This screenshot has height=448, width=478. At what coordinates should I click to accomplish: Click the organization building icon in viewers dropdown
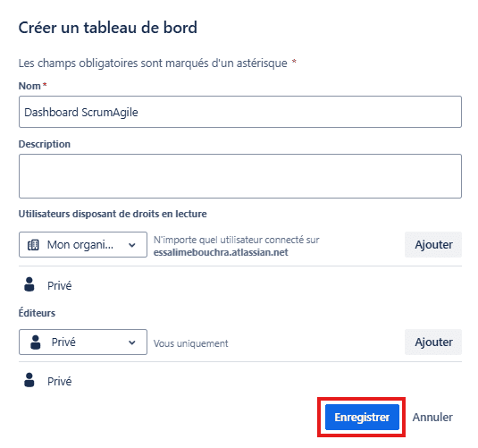[x=33, y=245]
